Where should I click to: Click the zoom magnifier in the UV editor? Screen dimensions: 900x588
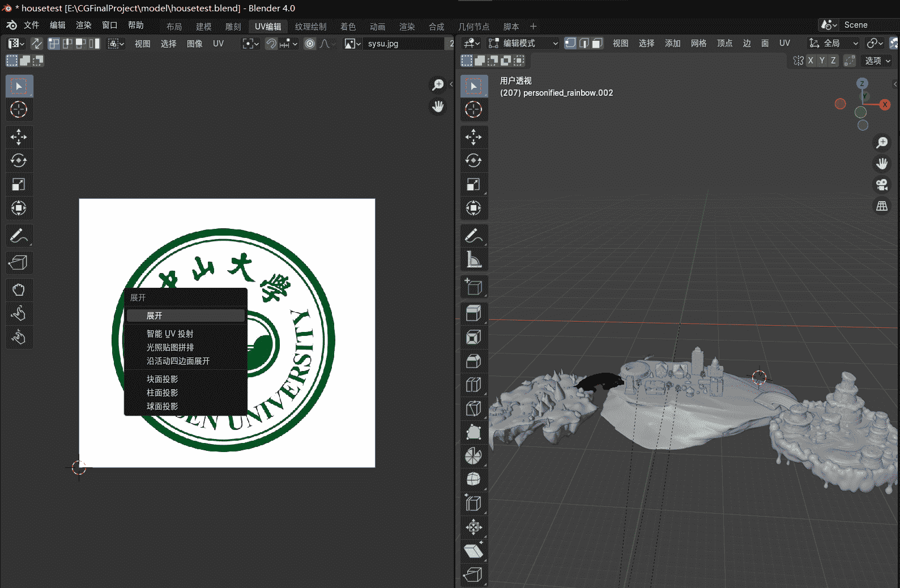coord(438,85)
